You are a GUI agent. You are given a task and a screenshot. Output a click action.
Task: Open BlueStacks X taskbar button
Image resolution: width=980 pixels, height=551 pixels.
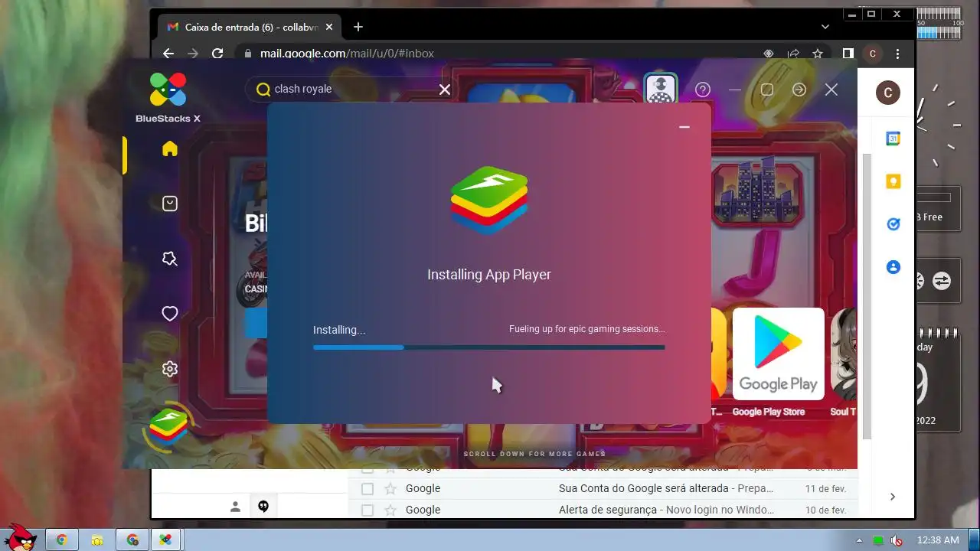[x=165, y=540]
